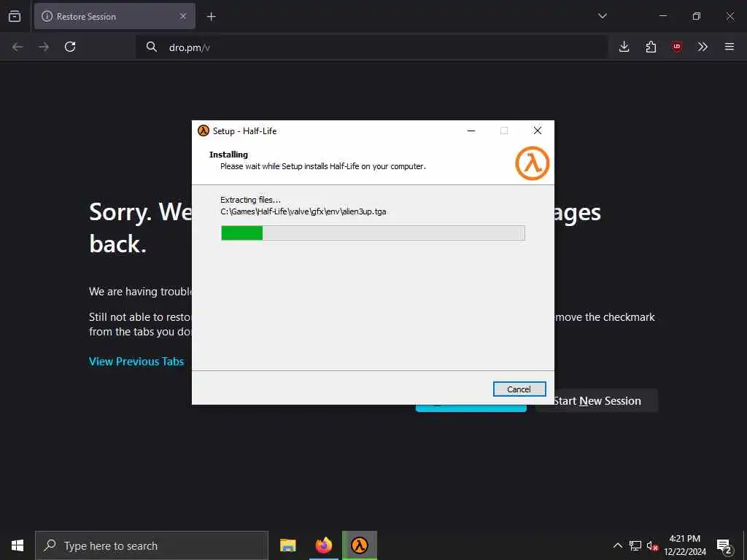Cancel the Half-Life installation

pos(519,389)
